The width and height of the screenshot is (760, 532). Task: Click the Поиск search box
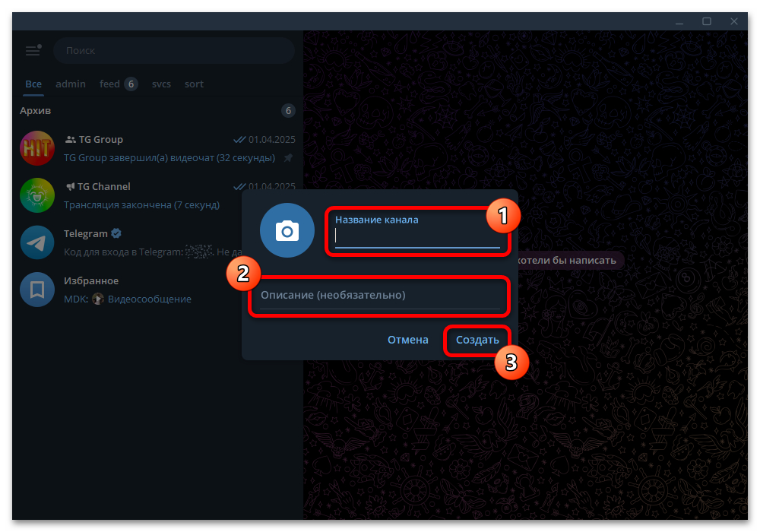coord(174,50)
